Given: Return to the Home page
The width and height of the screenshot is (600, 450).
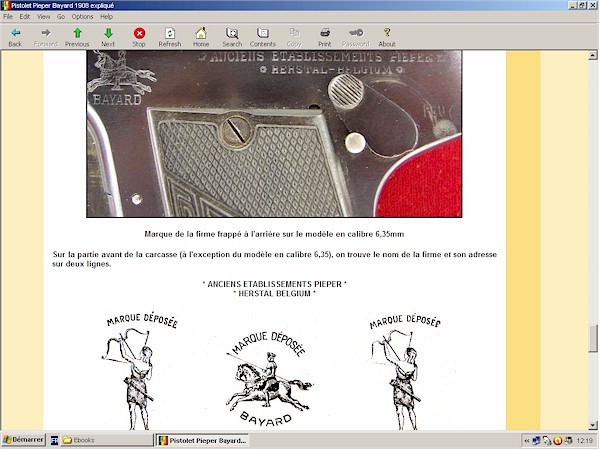Looking at the screenshot, I should point(201,37).
